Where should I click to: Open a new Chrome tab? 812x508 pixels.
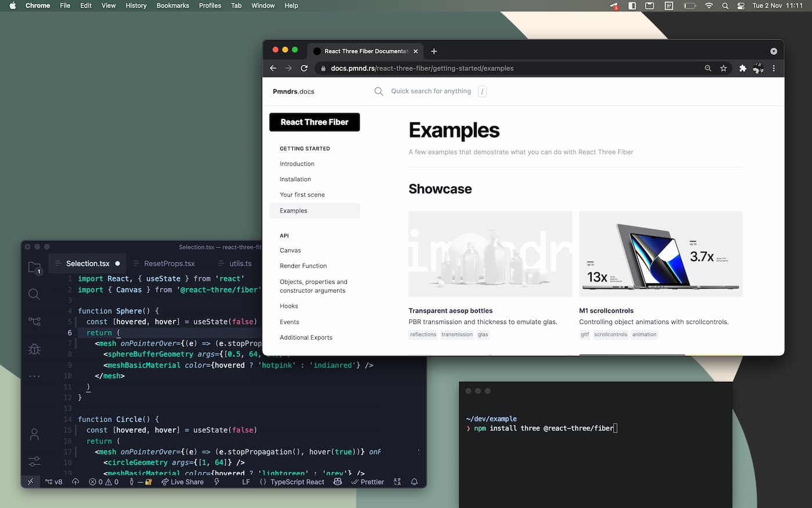coord(434,51)
